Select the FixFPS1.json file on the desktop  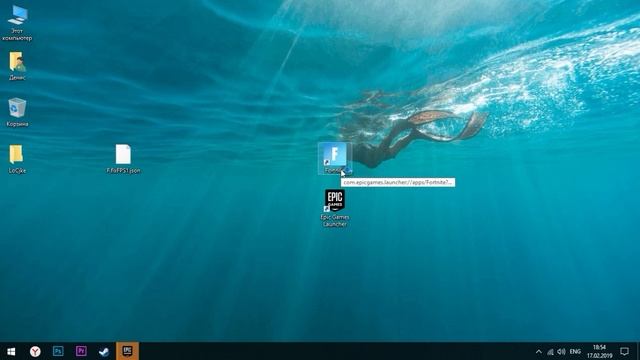(x=123, y=159)
